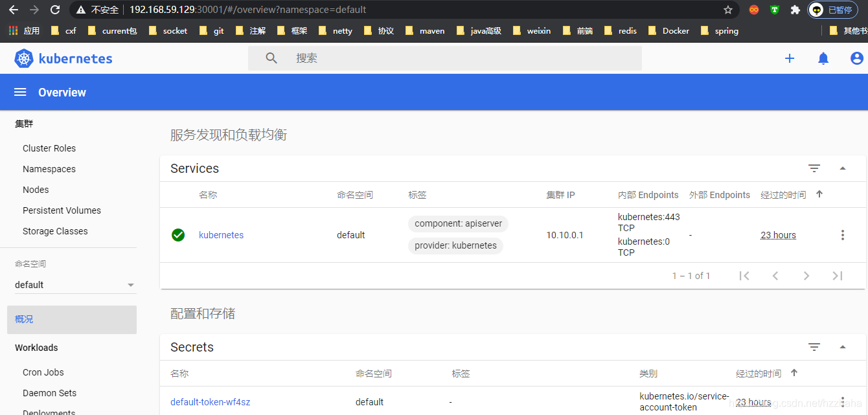Filter the Services list
The image size is (868, 415).
pos(814,168)
